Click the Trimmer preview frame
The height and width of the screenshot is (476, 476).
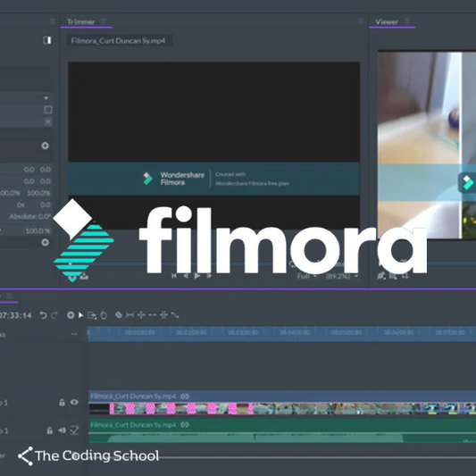coord(214,146)
